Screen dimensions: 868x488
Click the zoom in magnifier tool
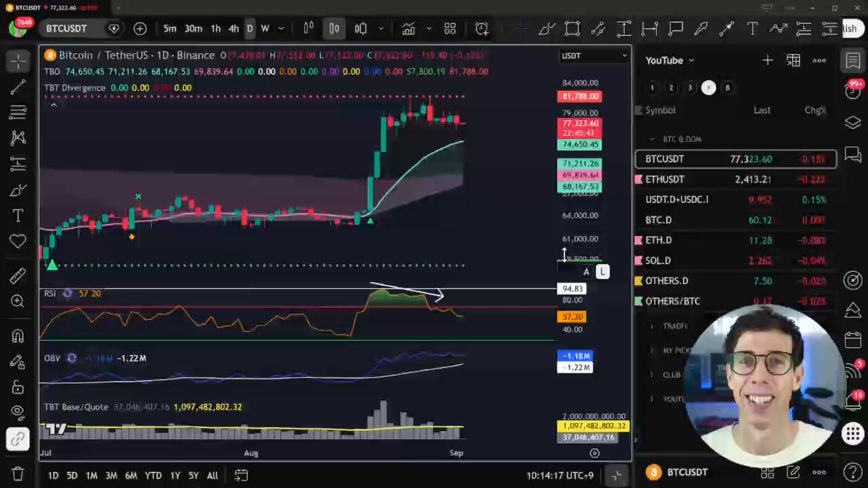pyautogui.click(x=18, y=301)
